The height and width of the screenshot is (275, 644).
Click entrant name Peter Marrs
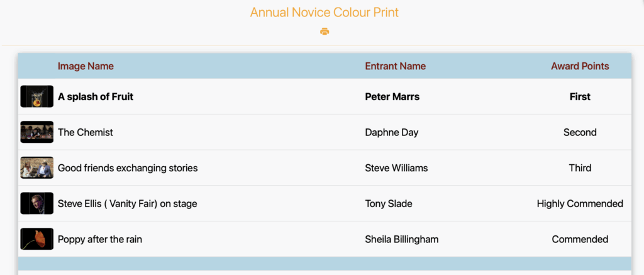click(392, 97)
